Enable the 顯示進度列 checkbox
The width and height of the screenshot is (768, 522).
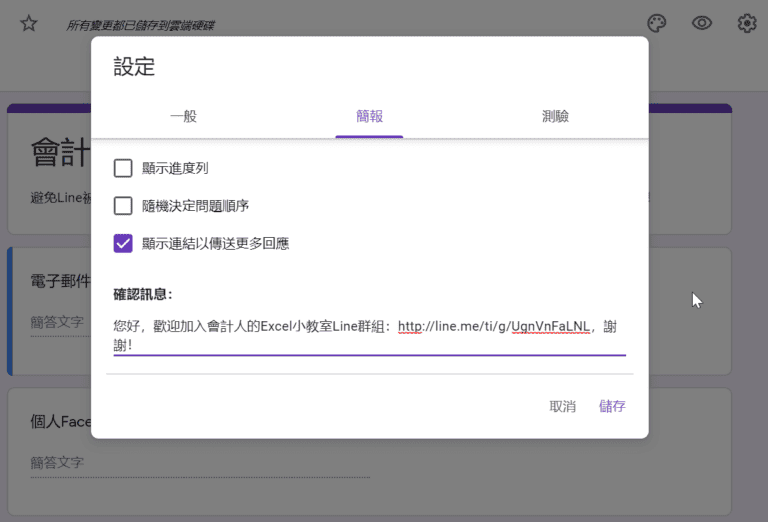click(123, 168)
